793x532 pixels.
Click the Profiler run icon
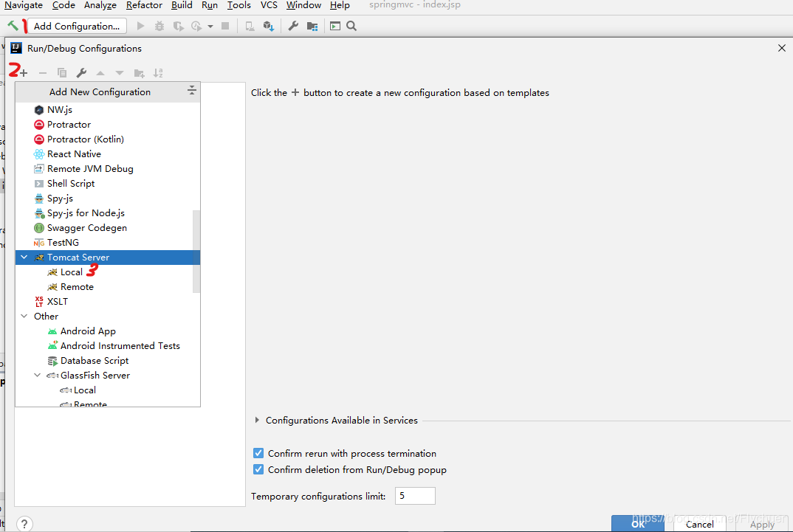point(196,26)
